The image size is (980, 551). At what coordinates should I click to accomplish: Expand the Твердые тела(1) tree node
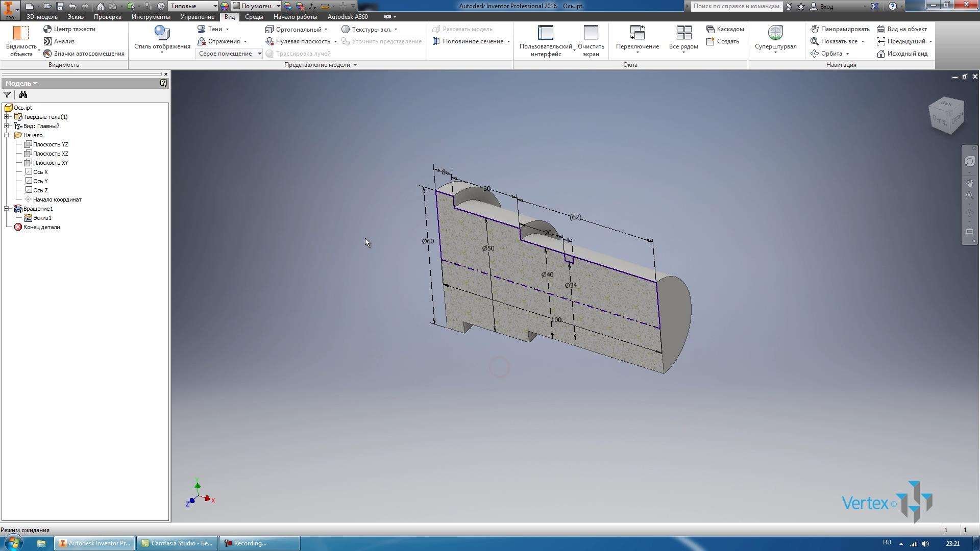click(x=7, y=117)
